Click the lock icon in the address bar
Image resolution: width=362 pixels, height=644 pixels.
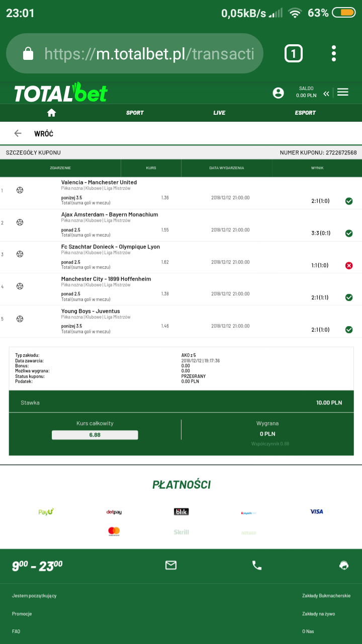tap(28, 53)
